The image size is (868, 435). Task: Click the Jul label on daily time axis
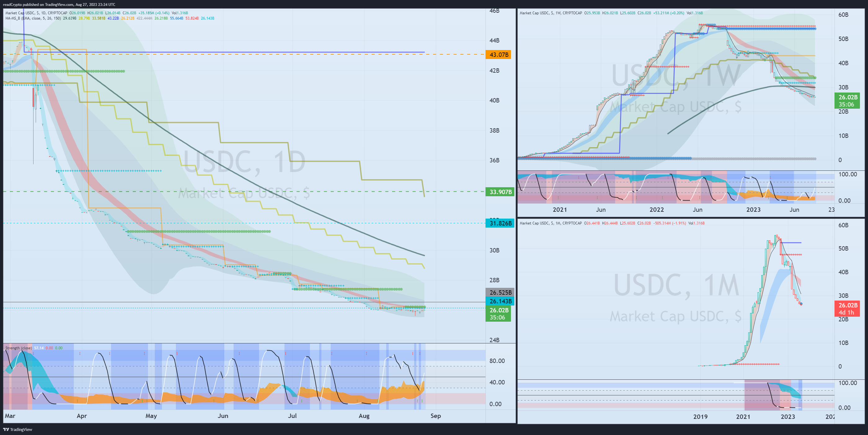[293, 416]
